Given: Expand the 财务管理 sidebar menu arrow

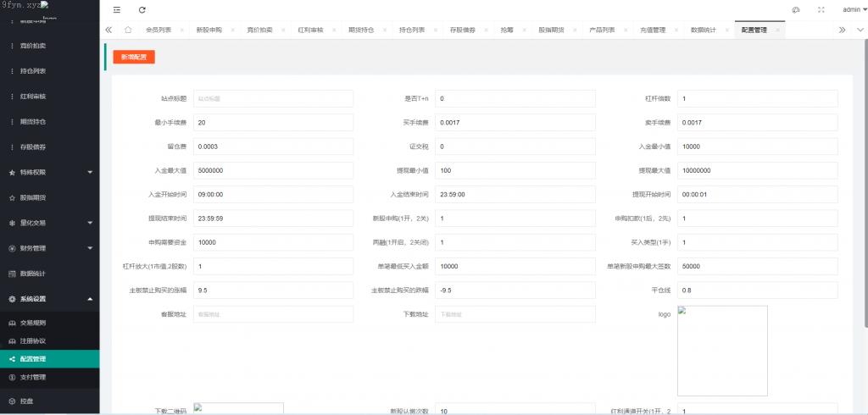Looking at the screenshot, I should pos(90,248).
